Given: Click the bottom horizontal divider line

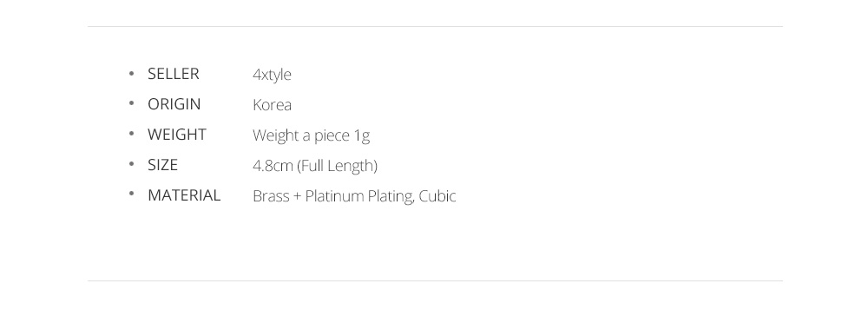Looking at the screenshot, I should (x=435, y=281).
